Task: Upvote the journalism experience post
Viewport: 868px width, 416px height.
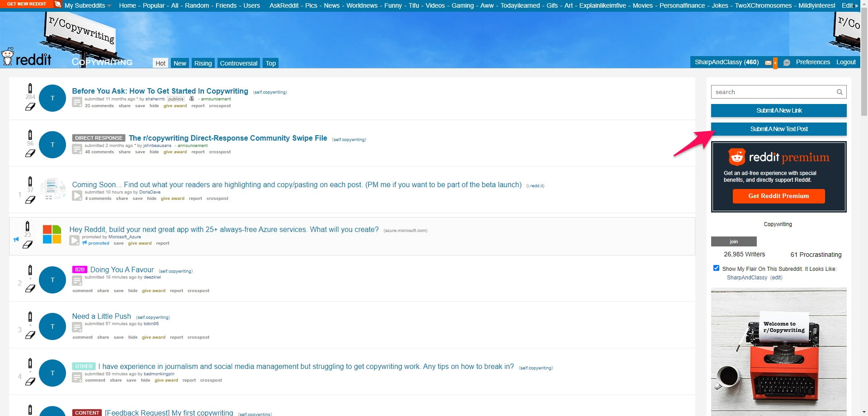Action: [30, 363]
